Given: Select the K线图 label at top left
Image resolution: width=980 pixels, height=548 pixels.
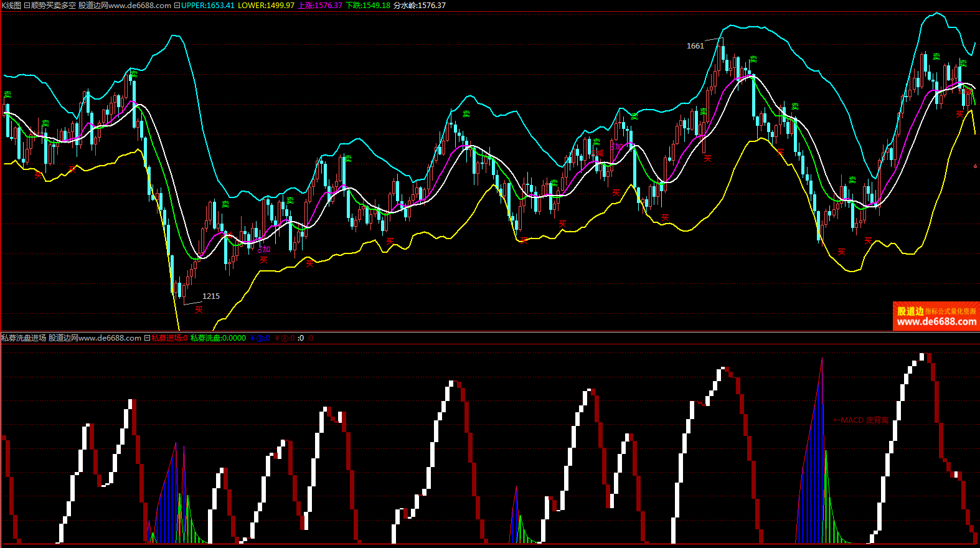Looking at the screenshot, I should click(11, 6).
